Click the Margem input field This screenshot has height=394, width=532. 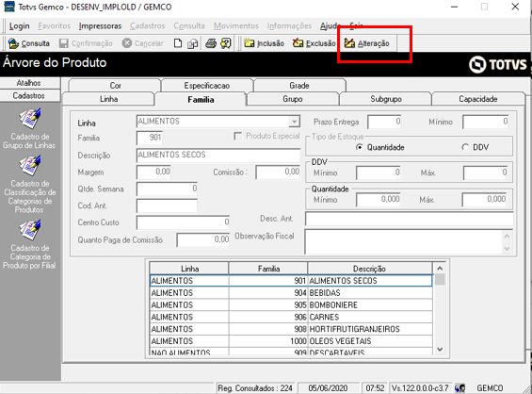pos(153,172)
